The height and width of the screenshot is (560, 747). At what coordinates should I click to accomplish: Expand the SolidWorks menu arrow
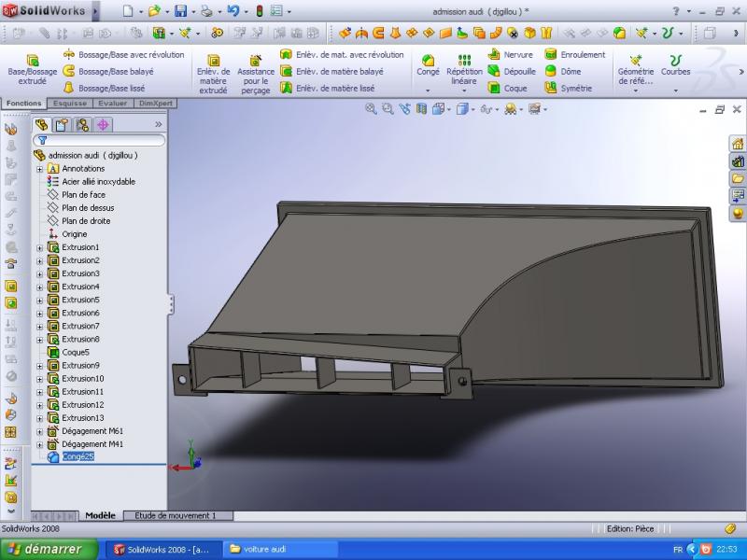click(x=95, y=11)
